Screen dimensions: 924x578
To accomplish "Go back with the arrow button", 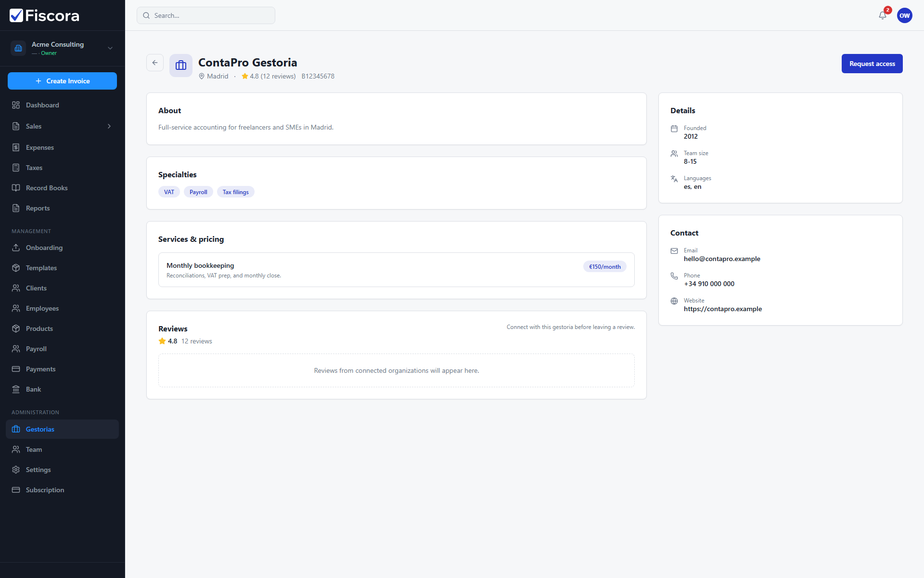I will click(155, 63).
